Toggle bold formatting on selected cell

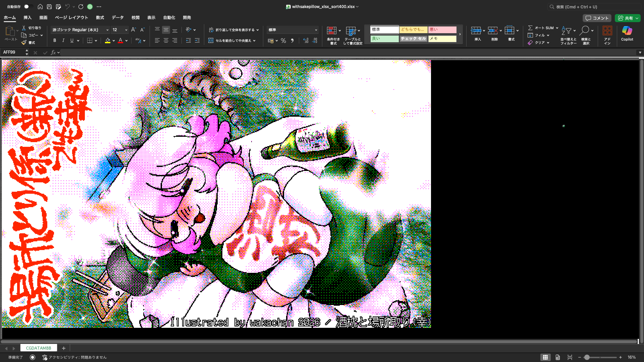[54, 40]
